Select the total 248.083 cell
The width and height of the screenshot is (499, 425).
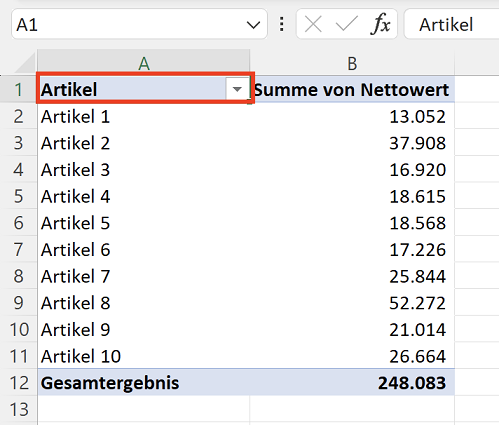point(352,382)
